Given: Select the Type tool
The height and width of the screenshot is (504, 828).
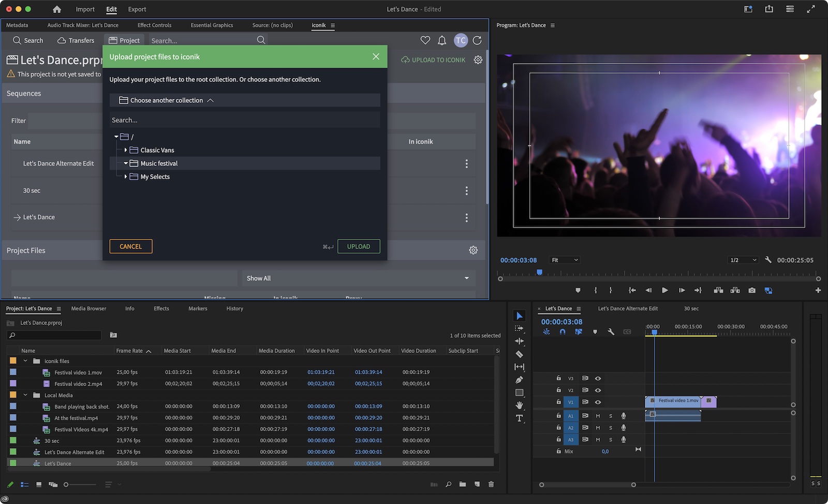Looking at the screenshot, I should [x=520, y=418].
